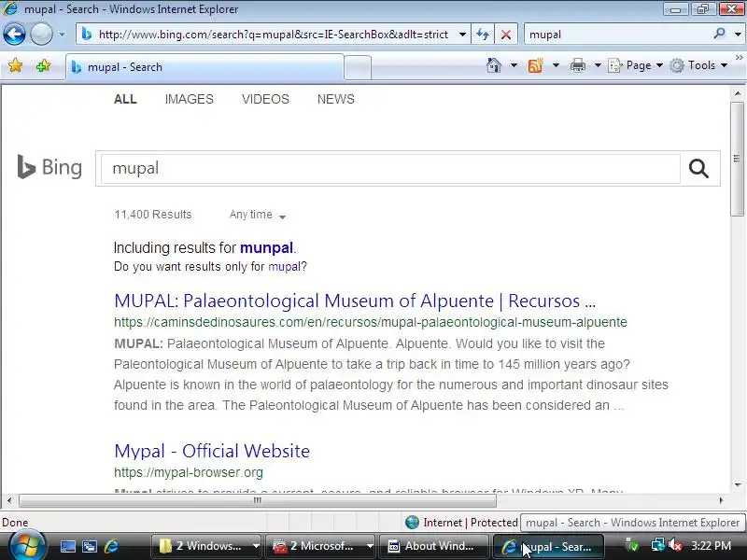
Task: Click the munpal suggestion link
Action: (266, 247)
